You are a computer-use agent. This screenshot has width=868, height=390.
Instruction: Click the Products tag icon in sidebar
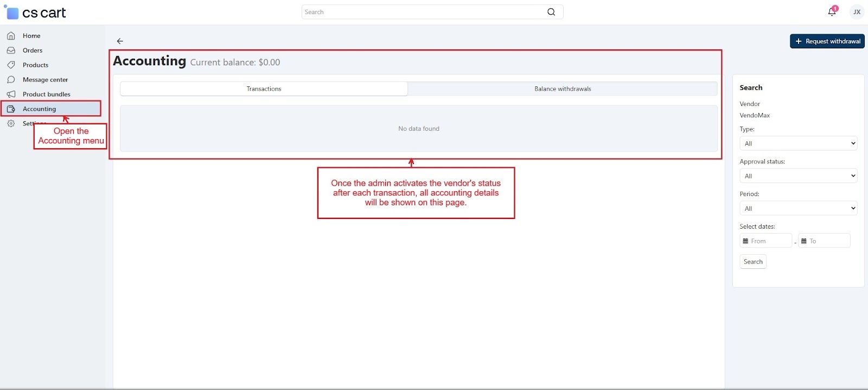point(11,65)
